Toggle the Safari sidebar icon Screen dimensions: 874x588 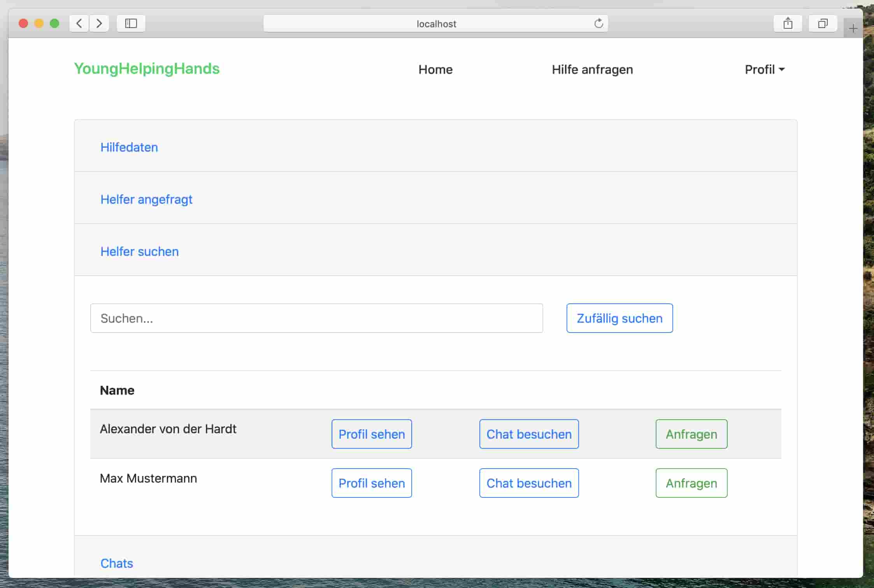point(131,23)
